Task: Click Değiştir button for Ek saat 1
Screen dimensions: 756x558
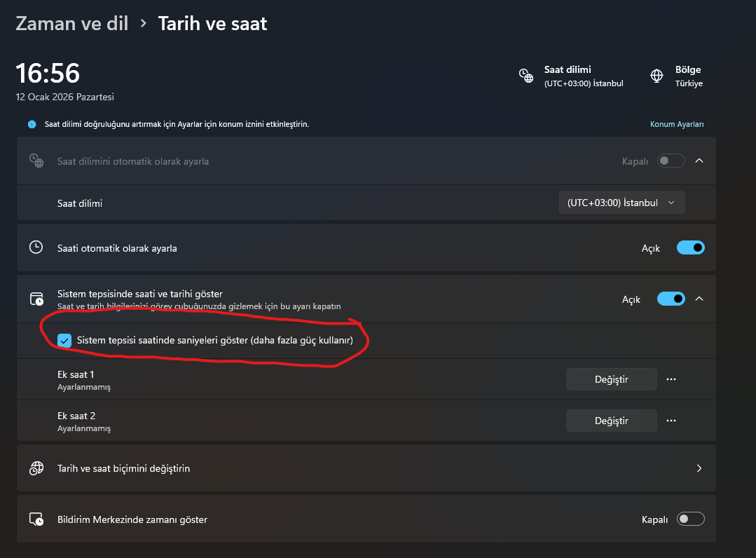Action: pyautogui.click(x=611, y=379)
